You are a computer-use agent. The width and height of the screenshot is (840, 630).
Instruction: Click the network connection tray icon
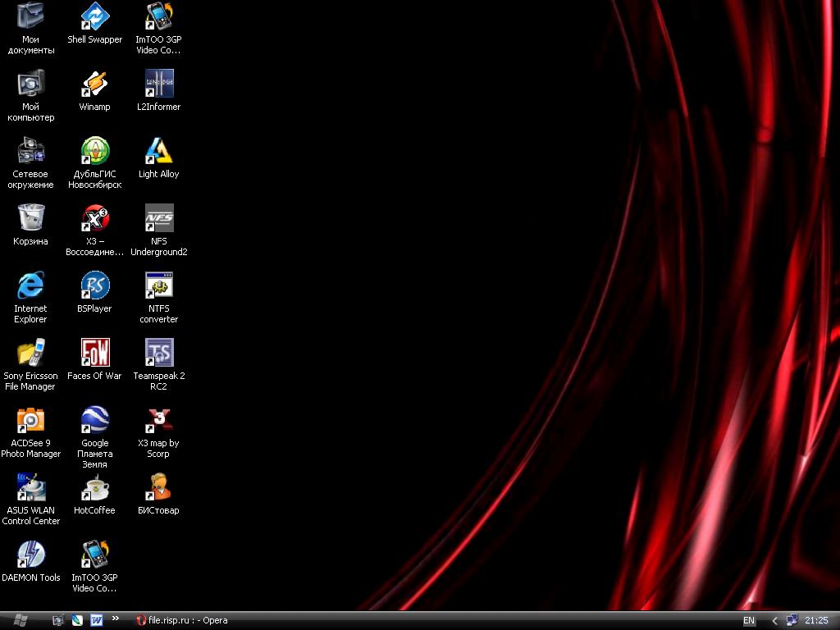792,620
